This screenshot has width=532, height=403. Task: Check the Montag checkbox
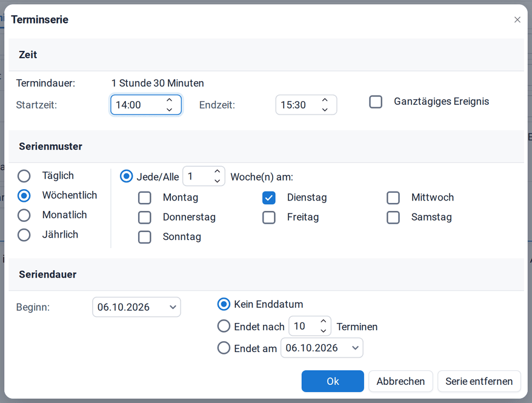pyautogui.click(x=145, y=198)
